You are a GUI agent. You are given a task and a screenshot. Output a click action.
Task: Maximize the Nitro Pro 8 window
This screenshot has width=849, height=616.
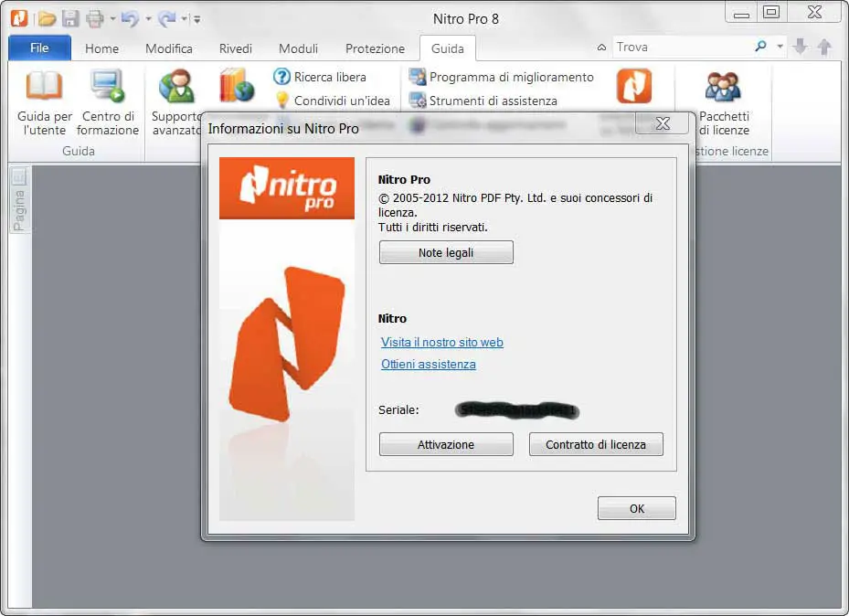771,12
